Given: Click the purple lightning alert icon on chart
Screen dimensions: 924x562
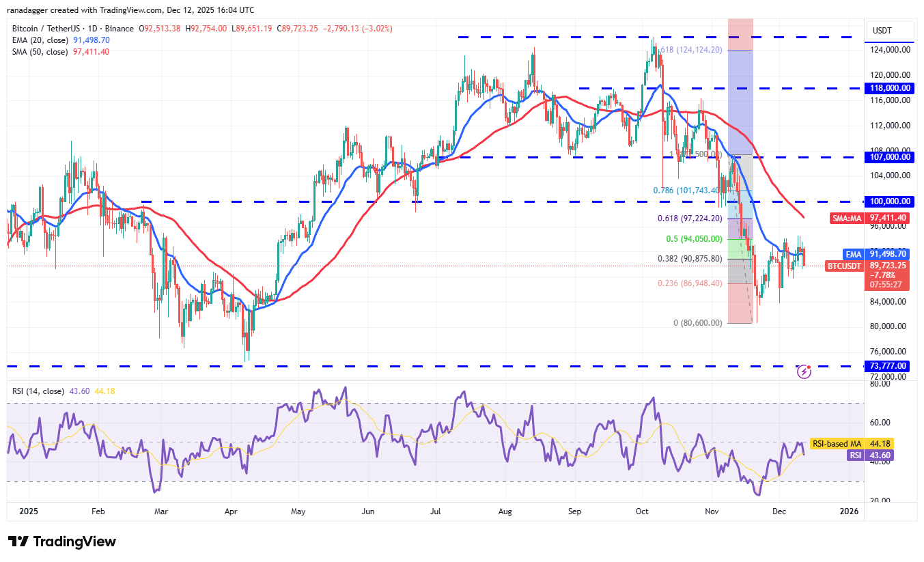Looking at the screenshot, I should click(804, 371).
